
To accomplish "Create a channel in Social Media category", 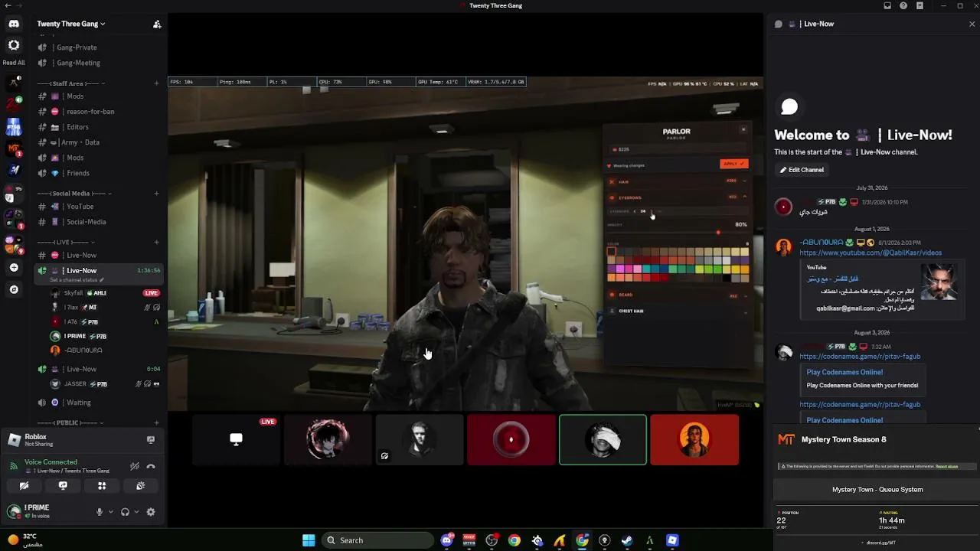I will click(x=156, y=194).
